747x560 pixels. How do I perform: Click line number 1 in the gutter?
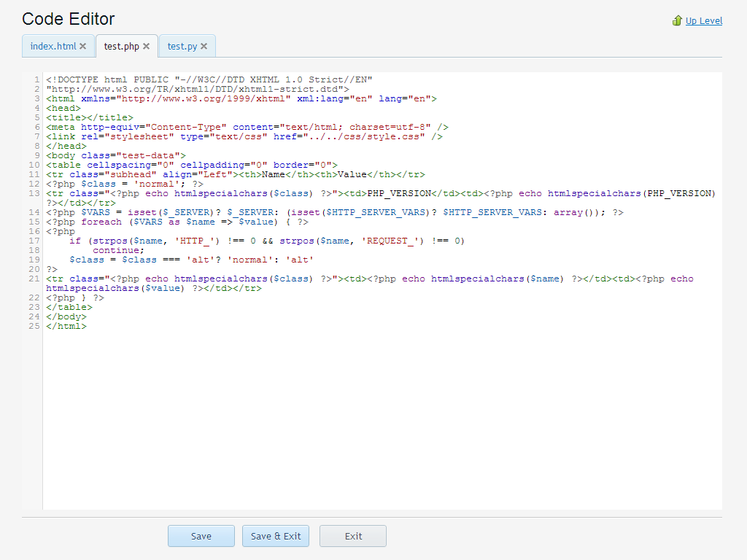coord(36,79)
